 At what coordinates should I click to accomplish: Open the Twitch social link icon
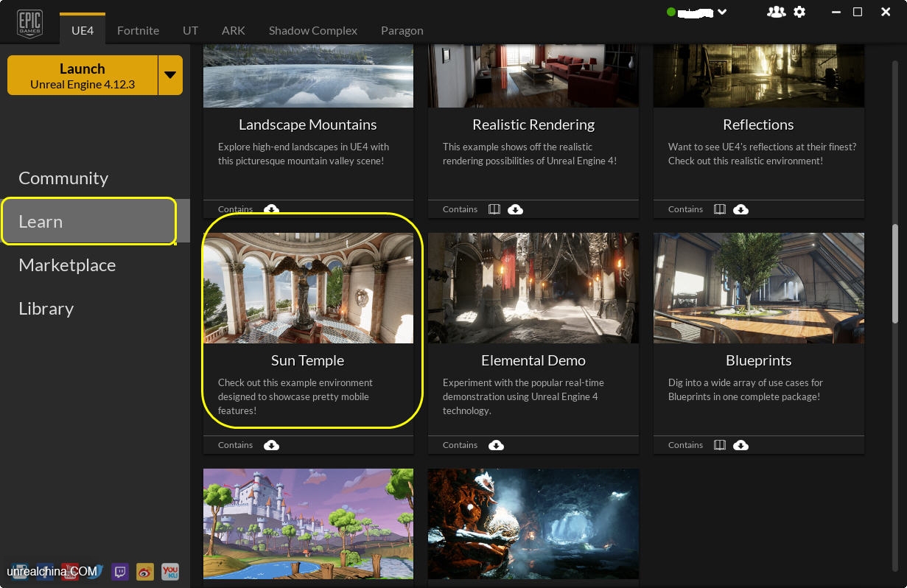(119, 571)
